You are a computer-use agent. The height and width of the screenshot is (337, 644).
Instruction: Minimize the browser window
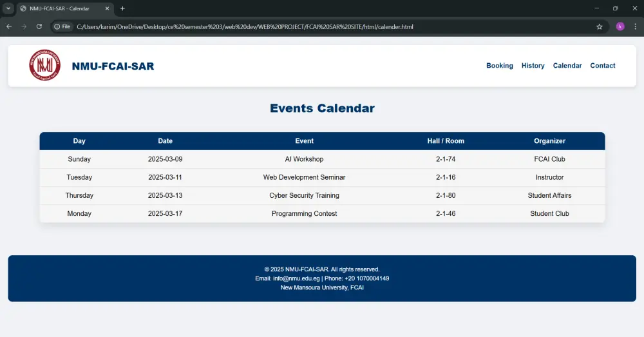pyautogui.click(x=596, y=8)
